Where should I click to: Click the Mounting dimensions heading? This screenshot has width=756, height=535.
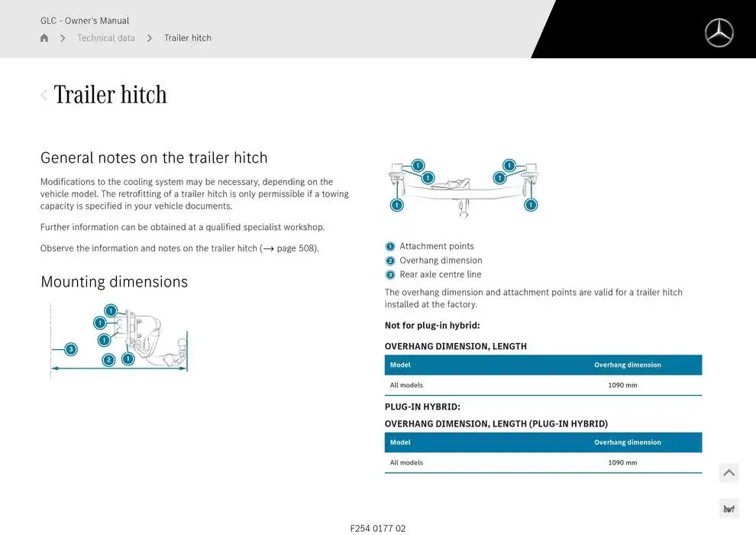[x=115, y=282]
